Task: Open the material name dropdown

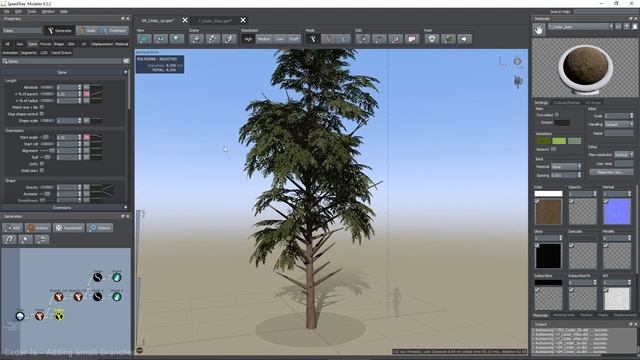Action: (x=580, y=27)
